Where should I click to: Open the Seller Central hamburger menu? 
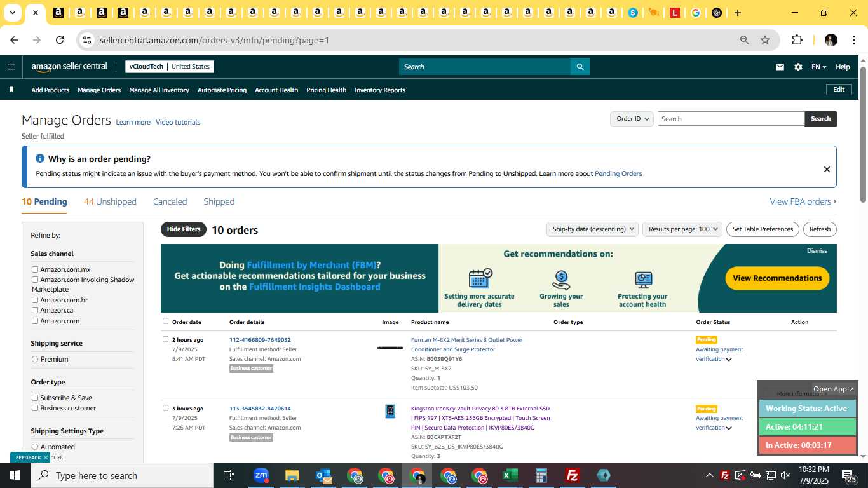(11, 67)
